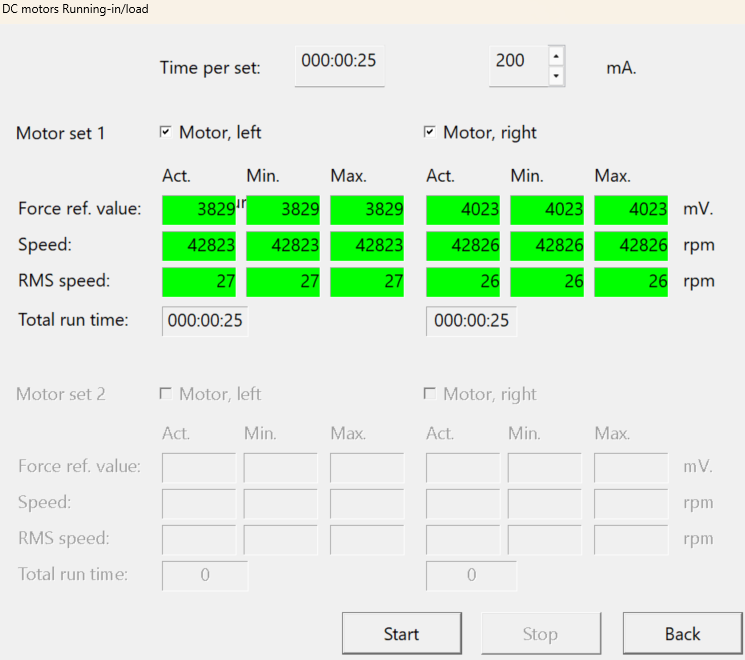Select left motor Min. speed 42823
Screen dimensions: 745x660
click(x=283, y=246)
